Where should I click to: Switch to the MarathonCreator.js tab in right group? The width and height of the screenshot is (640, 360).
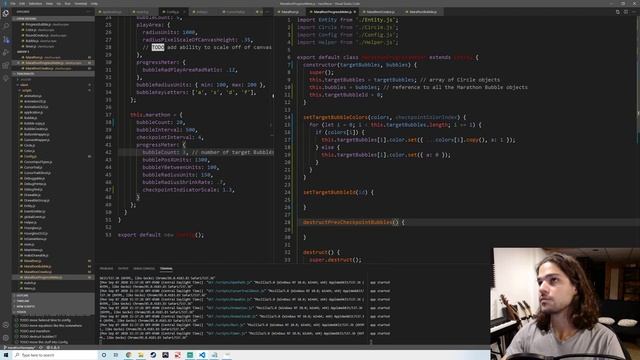pyautogui.click(x=380, y=12)
